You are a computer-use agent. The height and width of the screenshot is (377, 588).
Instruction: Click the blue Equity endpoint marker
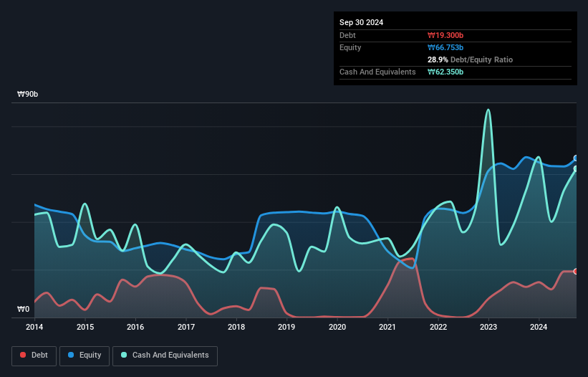[x=576, y=158]
